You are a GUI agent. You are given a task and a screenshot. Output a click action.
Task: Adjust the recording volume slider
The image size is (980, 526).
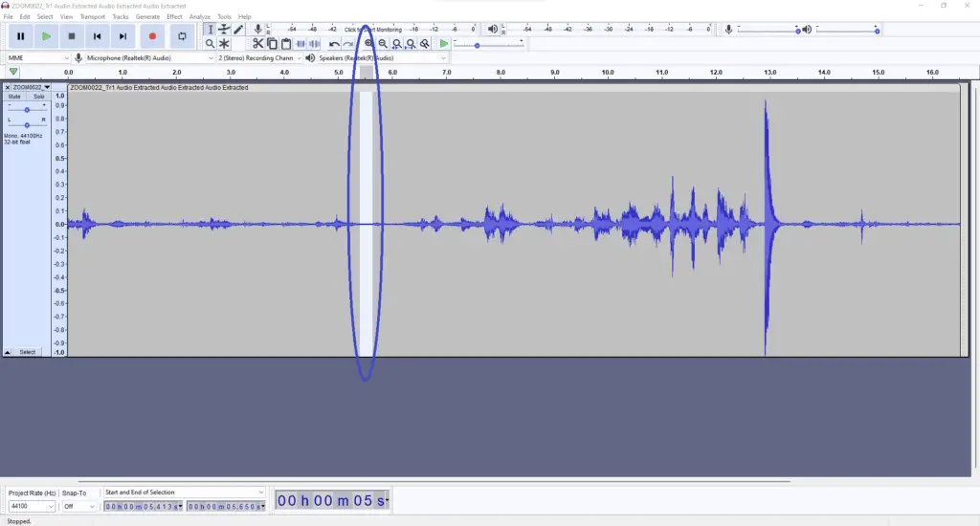pos(768,30)
